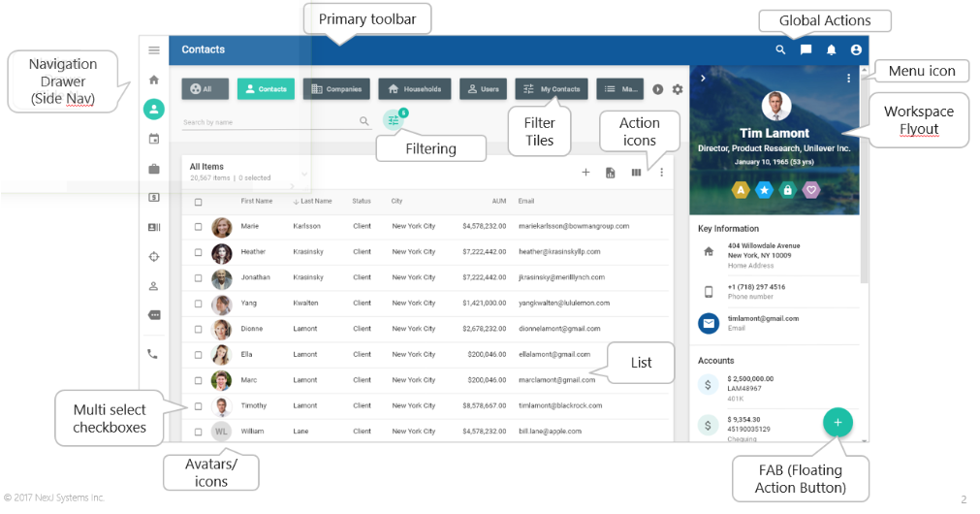Open the flyout's three-dot menu icon
Image resolution: width=980 pixels, height=514 pixels.
849,79
